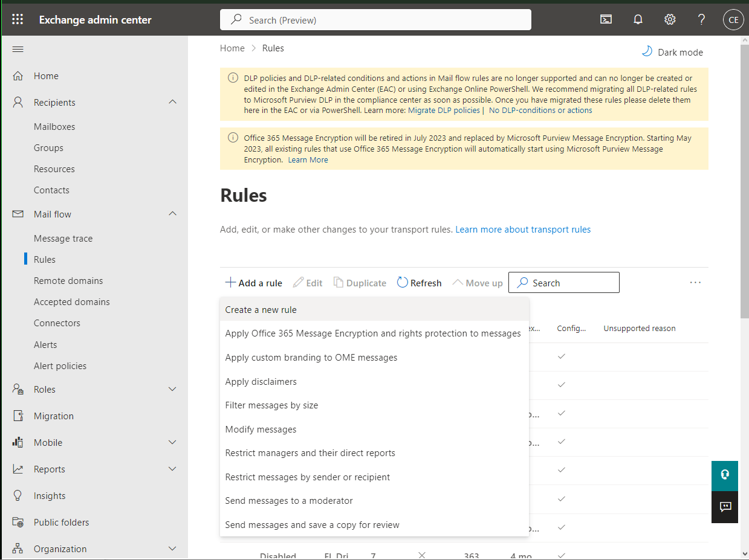The image size is (749, 560).
Task: Toggle Dark mode
Action: click(672, 52)
